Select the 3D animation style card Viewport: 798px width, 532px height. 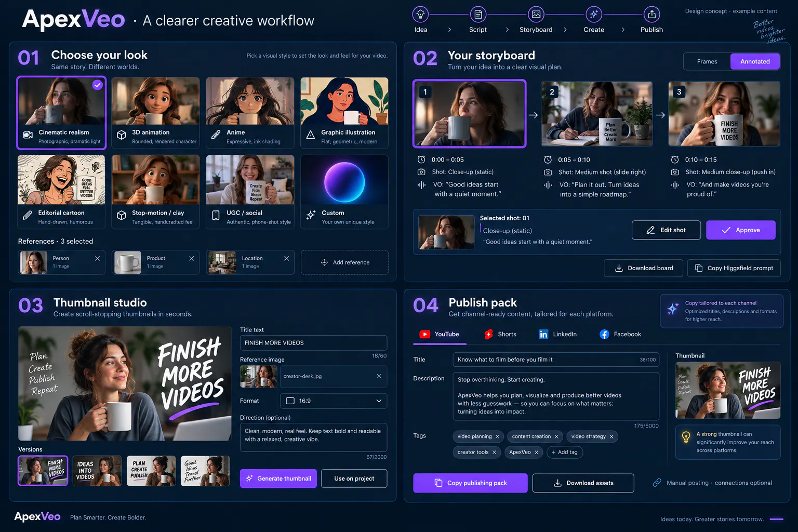click(x=156, y=113)
